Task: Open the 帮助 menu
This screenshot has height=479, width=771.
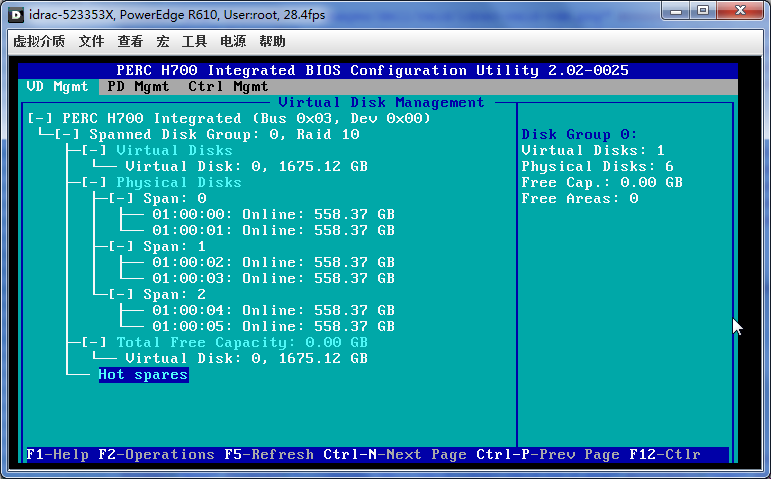Action: pos(272,41)
